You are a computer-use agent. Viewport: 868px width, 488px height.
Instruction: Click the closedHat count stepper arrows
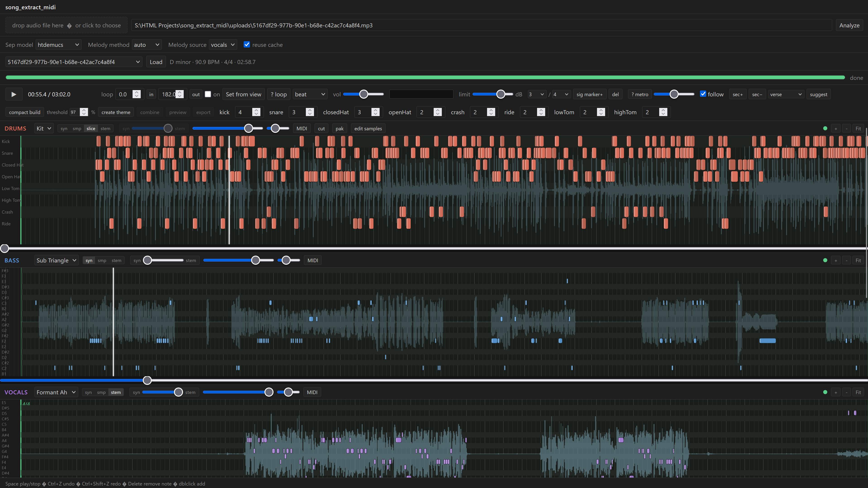[x=375, y=112]
